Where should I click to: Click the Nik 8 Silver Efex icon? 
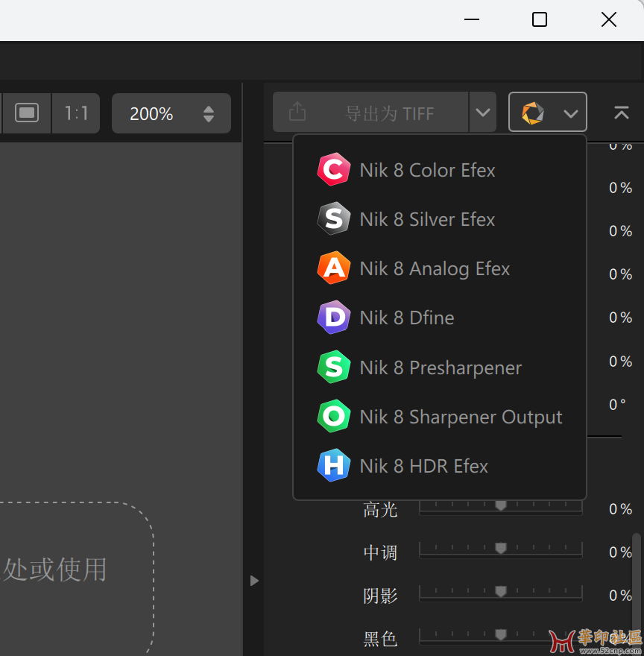point(333,218)
